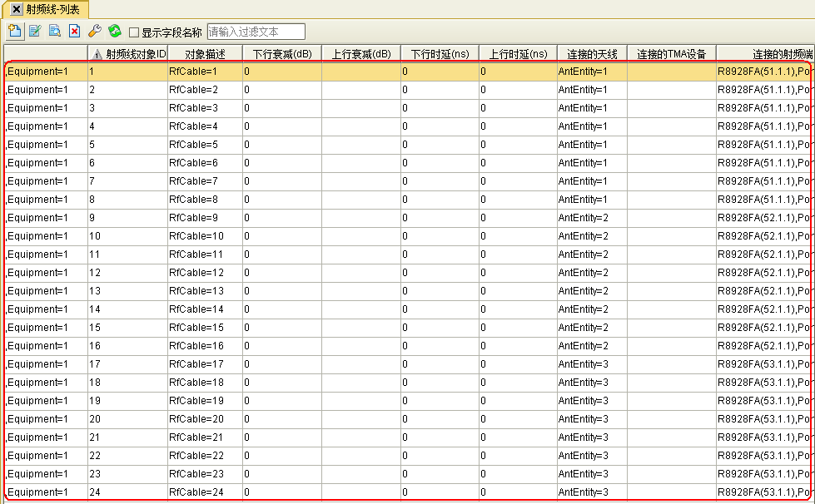Click the 连接的天线 column header
This screenshot has width=815, height=504.
pos(592,54)
